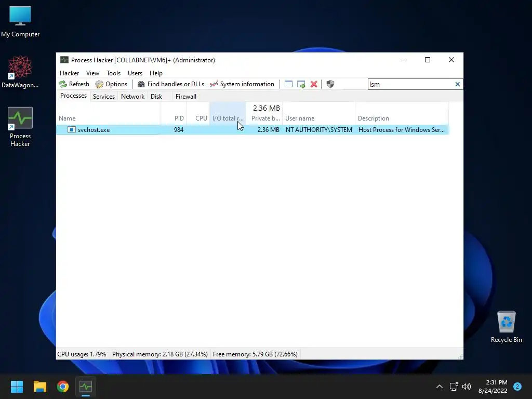
Task: Click CPU usage in status bar
Action: pyautogui.click(x=82, y=354)
